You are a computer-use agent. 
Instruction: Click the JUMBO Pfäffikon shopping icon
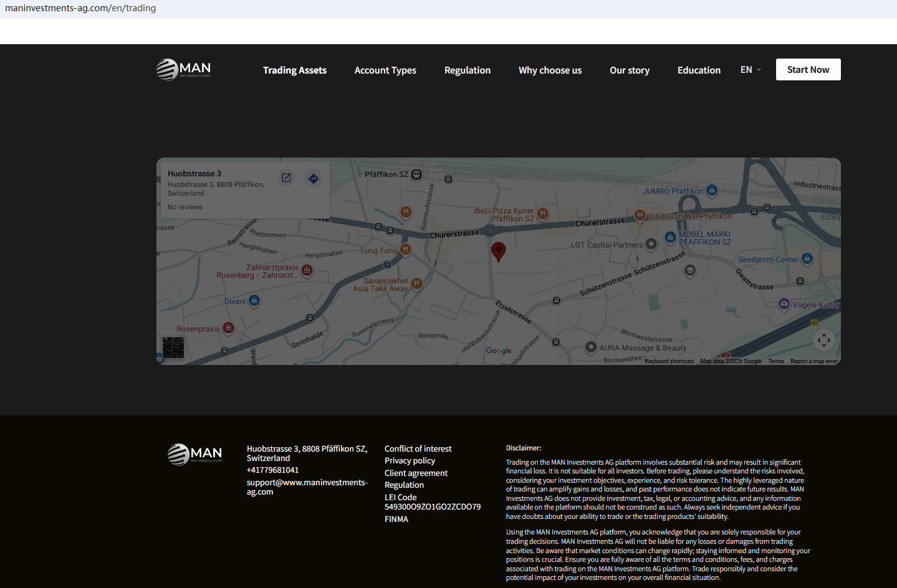pyautogui.click(x=712, y=191)
